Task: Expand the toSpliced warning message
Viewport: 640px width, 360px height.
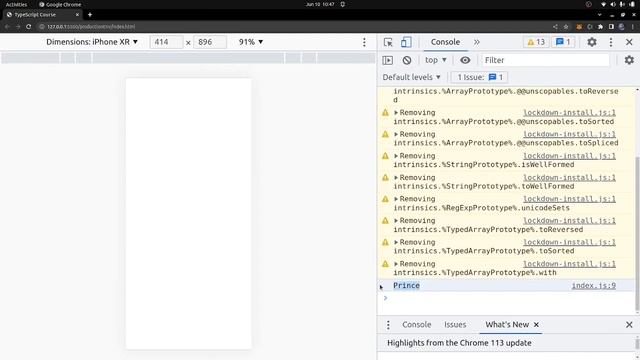Action: 396,134
